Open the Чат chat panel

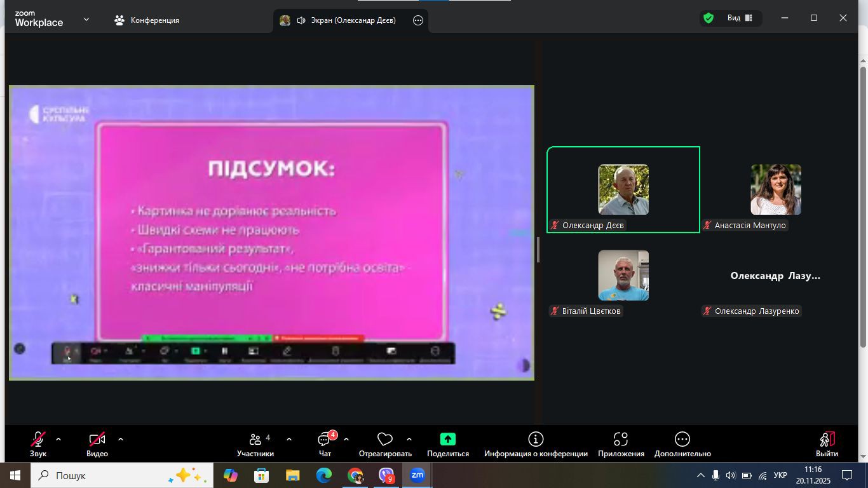pyautogui.click(x=325, y=440)
